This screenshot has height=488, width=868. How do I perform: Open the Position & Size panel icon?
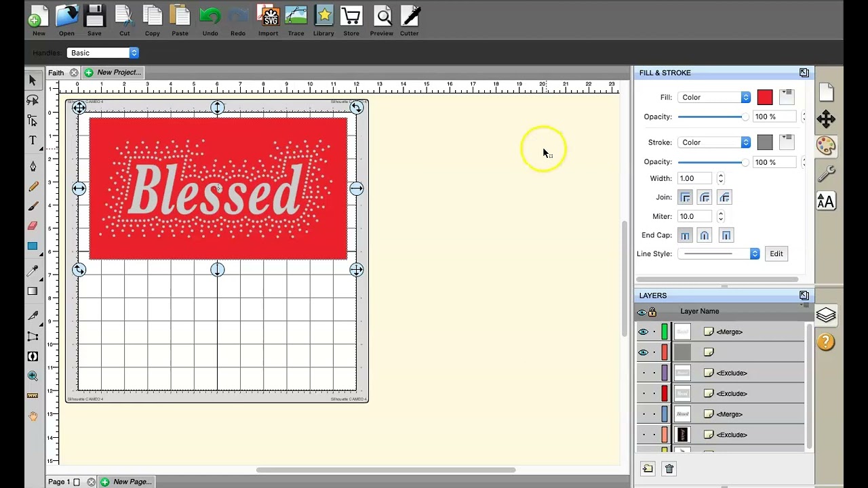[825, 119]
